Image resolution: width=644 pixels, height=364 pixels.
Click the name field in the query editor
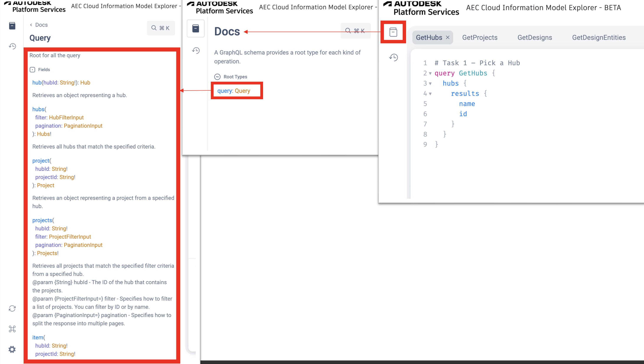pyautogui.click(x=467, y=104)
